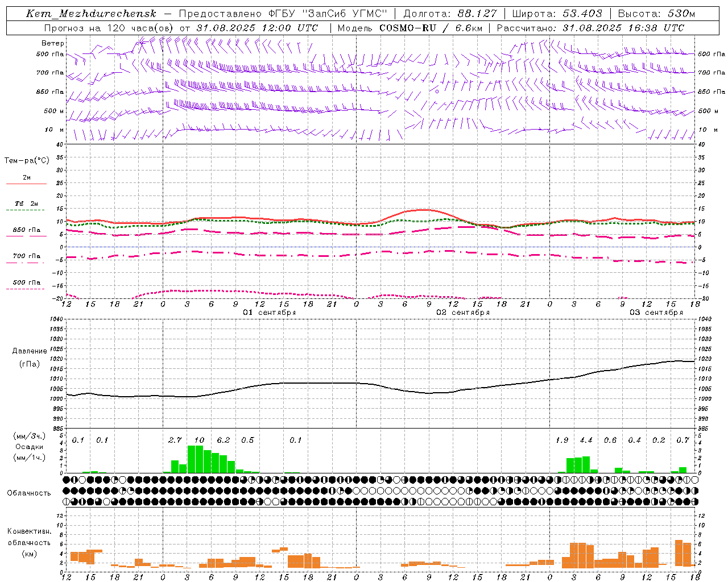728x582 pixels.
Task: Click the 'Рассчитано: 31.08.2025 16:38 UTC' timestamp
Action: 590,28
